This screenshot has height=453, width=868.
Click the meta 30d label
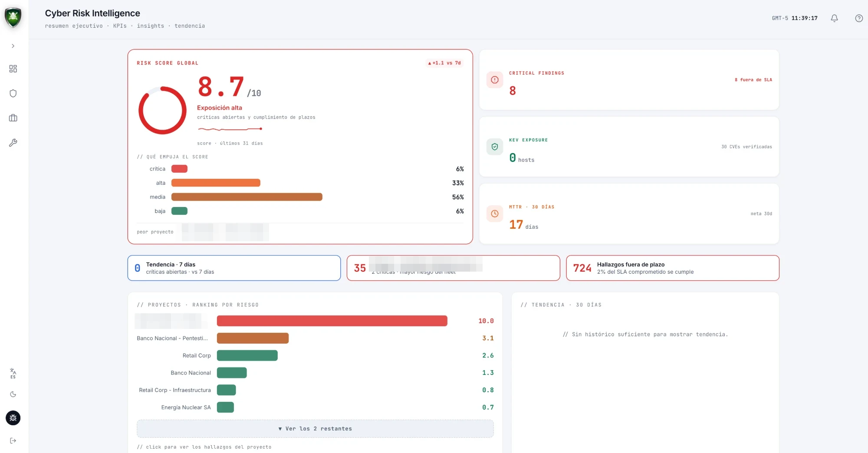click(x=761, y=213)
